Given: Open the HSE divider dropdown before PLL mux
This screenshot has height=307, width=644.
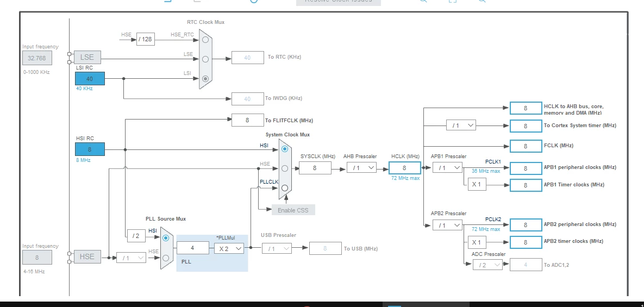Looking at the screenshot, I should point(131,258).
